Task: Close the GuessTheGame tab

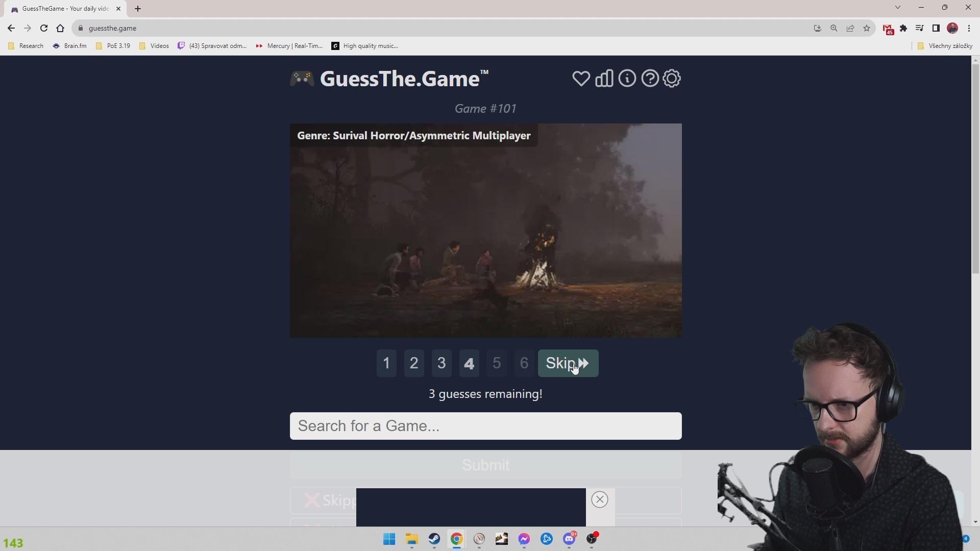Action: tap(118, 9)
